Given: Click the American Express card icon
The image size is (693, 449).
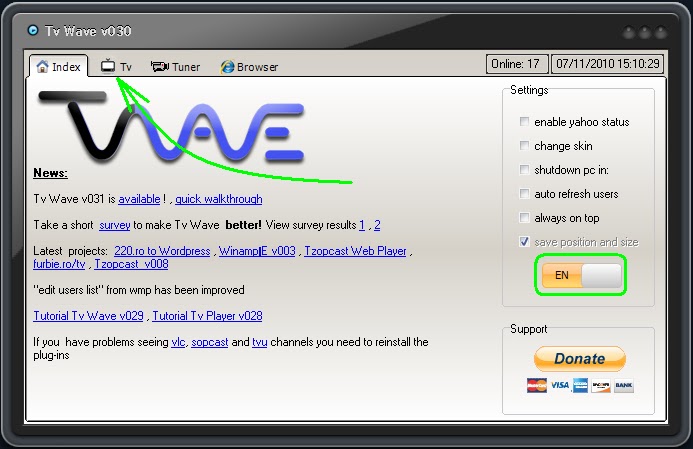Looking at the screenshot, I should 580,385.
